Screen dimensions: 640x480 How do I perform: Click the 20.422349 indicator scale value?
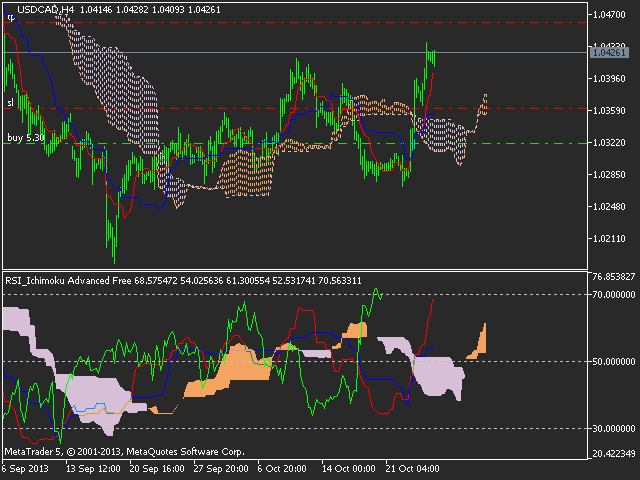coord(613,453)
